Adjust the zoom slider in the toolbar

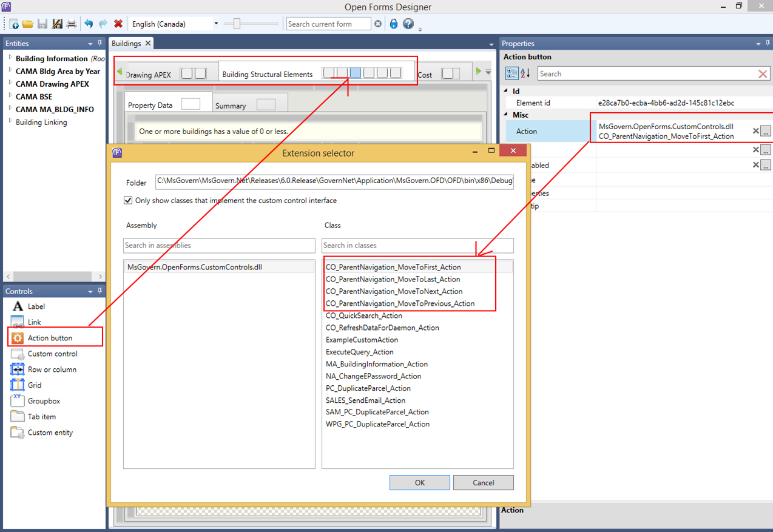237,24
